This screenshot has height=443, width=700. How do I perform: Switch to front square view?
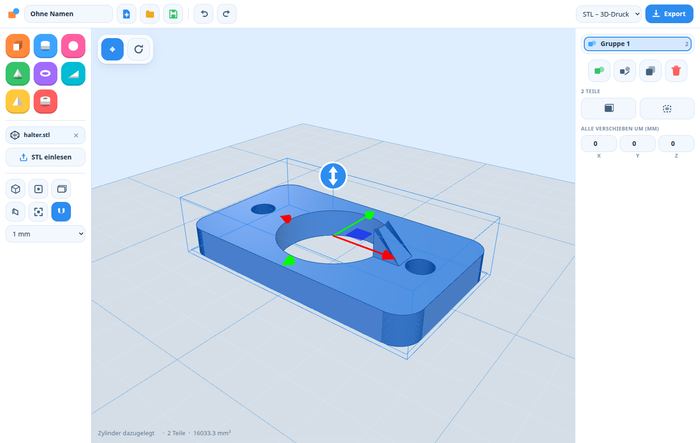[x=38, y=189]
